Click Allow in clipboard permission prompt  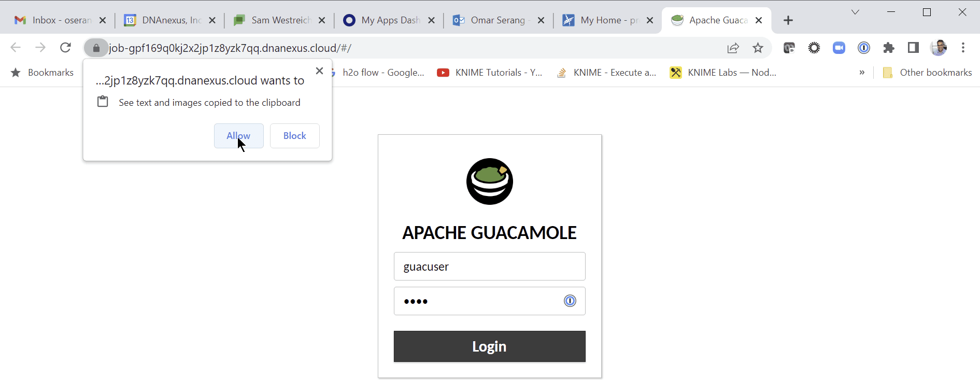coord(238,136)
